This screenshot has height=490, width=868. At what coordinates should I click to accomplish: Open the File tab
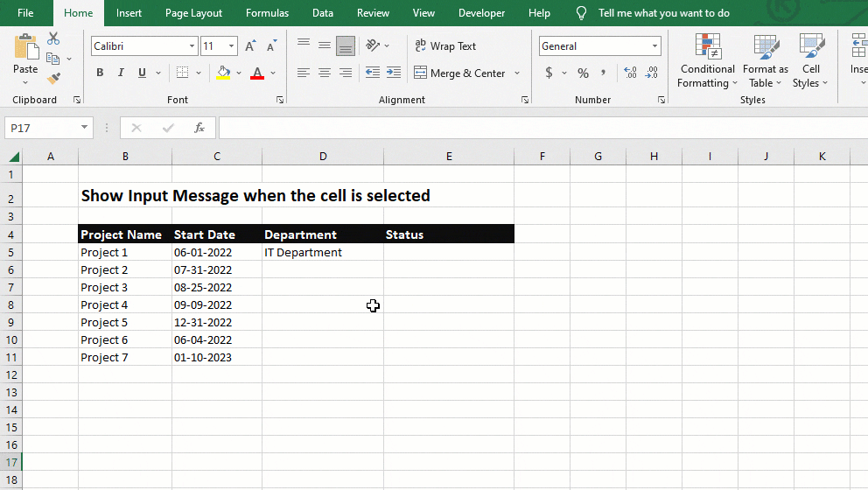25,13
